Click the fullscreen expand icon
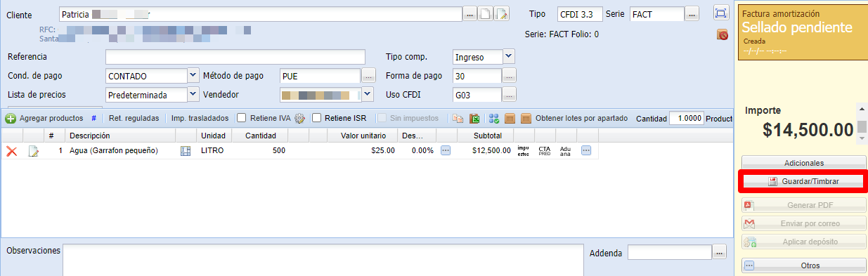 [720, 13]
